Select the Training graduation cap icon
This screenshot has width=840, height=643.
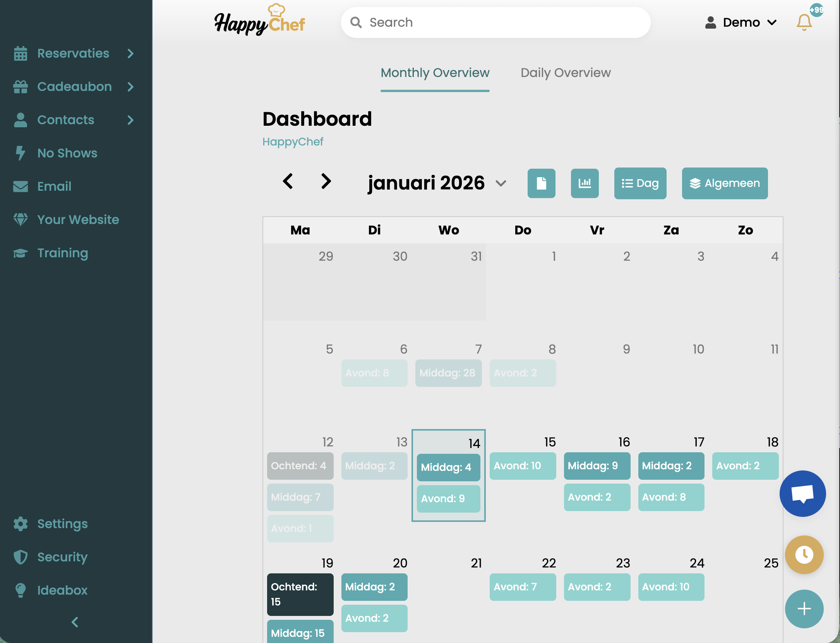tap(20, 253)
